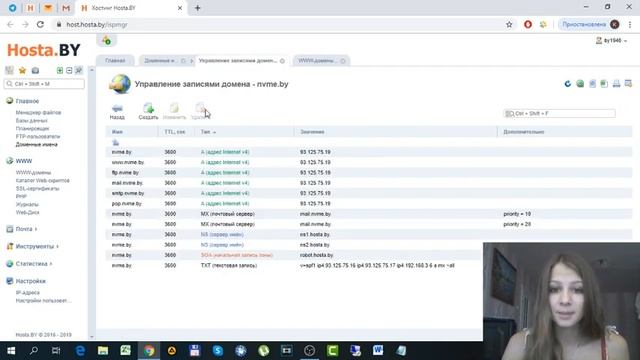Bookmark this page with the star icon
Screen dimensions: 640x360
pos(509,24)
